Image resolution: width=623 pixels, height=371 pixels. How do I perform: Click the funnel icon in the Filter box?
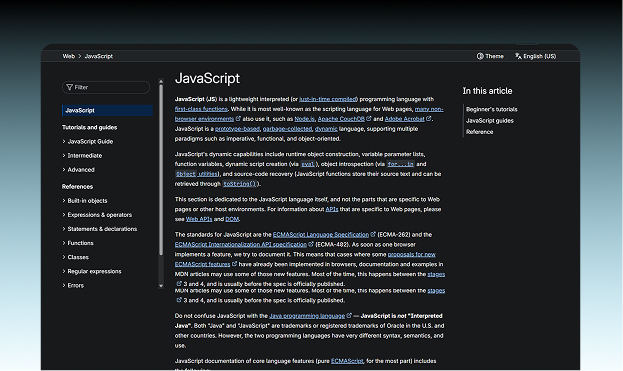pos(70,87)
